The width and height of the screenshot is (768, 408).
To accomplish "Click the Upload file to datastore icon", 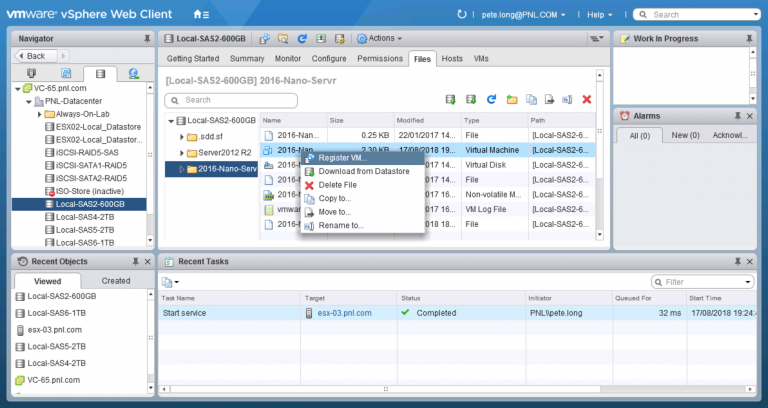I will (x=451, y=100).
